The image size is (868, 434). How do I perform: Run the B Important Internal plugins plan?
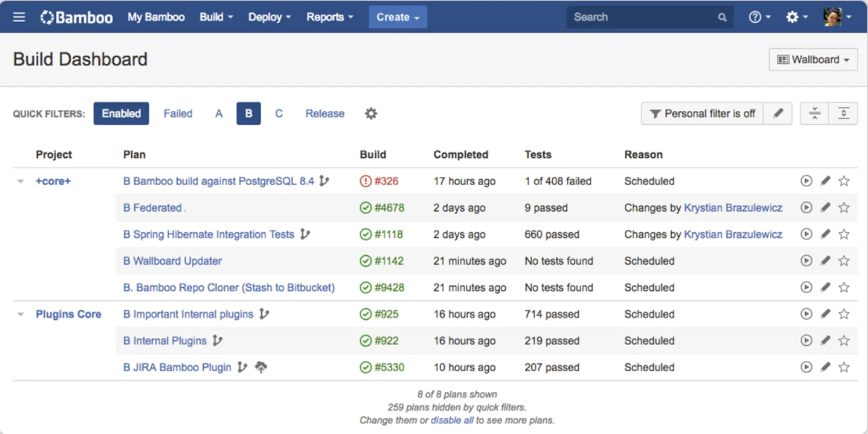(806, 314)
